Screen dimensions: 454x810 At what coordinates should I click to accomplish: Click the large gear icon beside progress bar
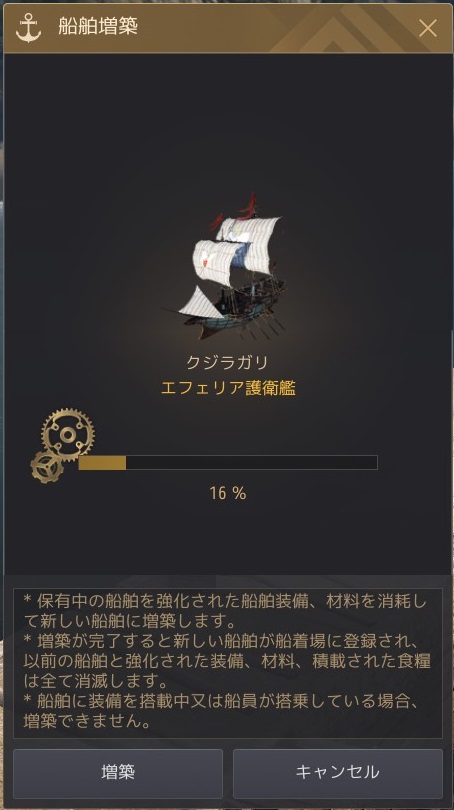(68, 435)
